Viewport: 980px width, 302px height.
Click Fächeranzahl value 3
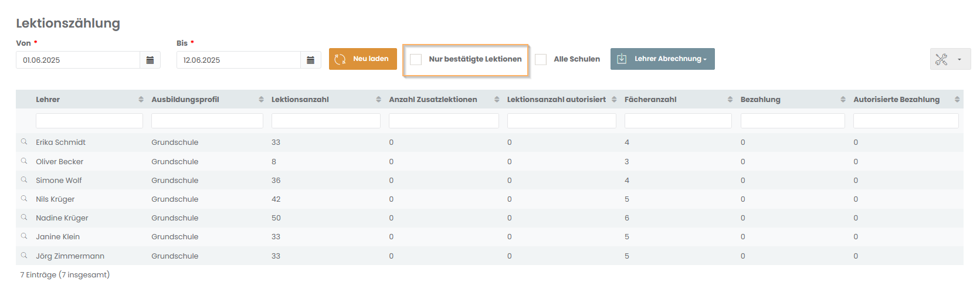(627, 161)
